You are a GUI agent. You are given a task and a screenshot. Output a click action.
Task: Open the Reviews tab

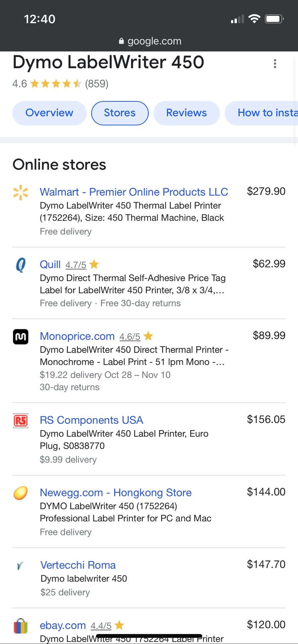point(186,113)
